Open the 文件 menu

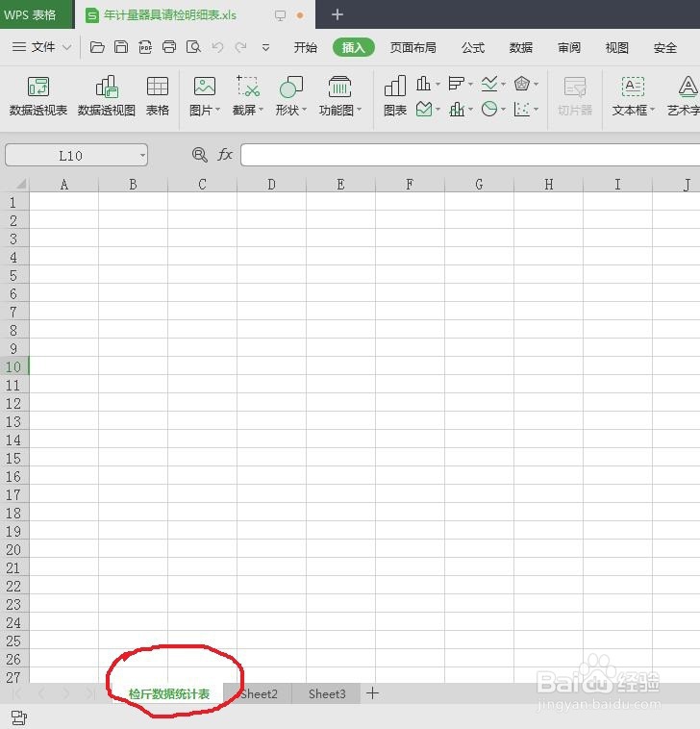(x=41, y=47)
